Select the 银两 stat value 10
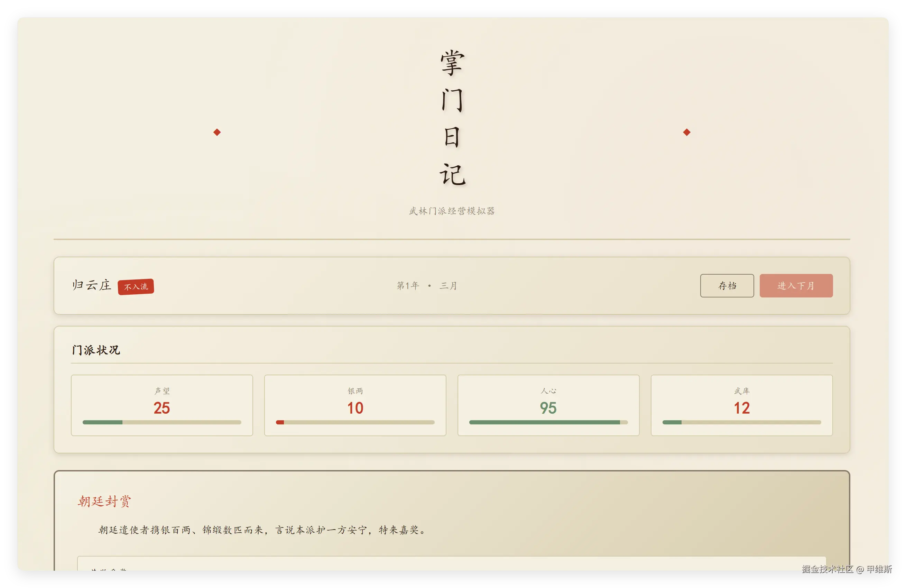The width and height of the screenshot is (906, 588). pyautogui.click(x=355, y=408)
